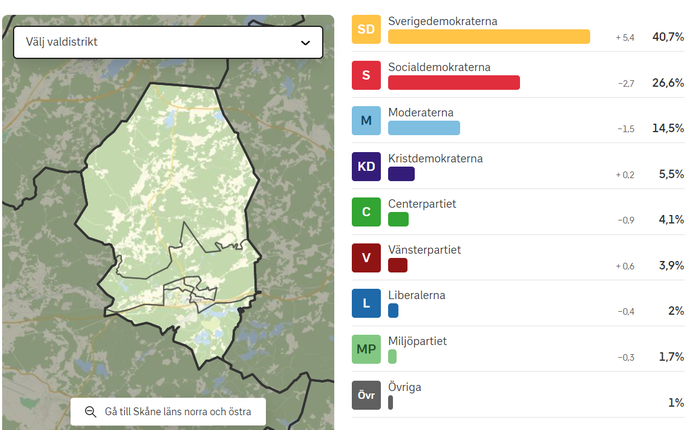
Task: Click the +0,6 change figure
Action: pos(625,267)
